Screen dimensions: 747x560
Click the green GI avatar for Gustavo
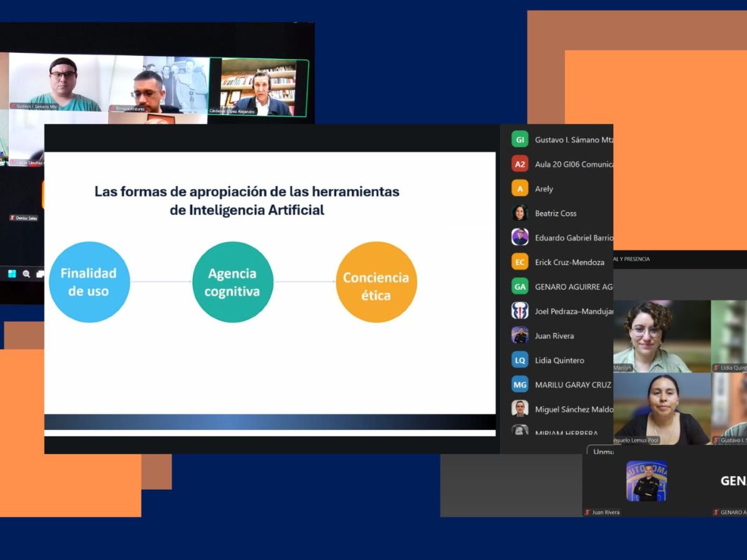520,139
